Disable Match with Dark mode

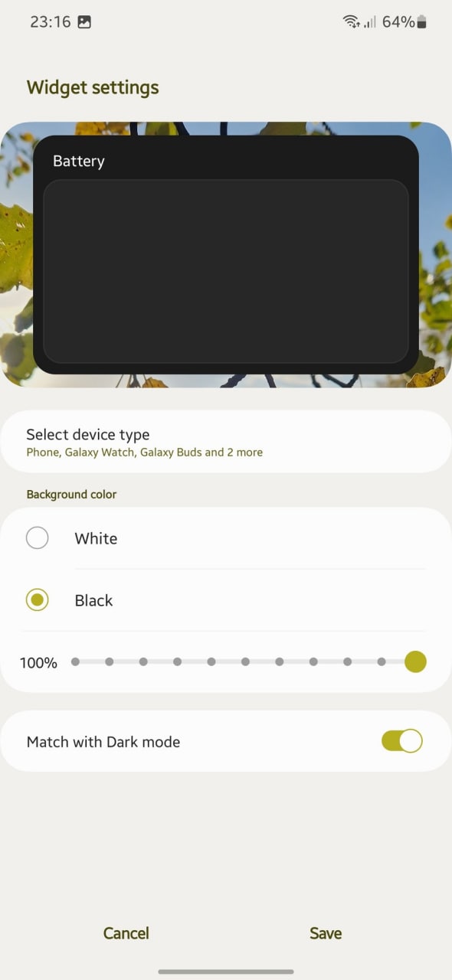click(401, 740)
